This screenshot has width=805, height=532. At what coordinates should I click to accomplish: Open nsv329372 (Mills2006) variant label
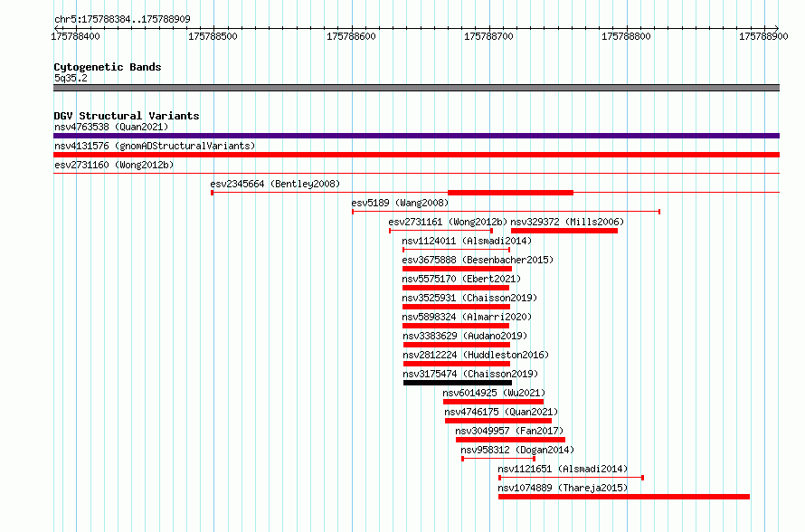pos(567,222)
